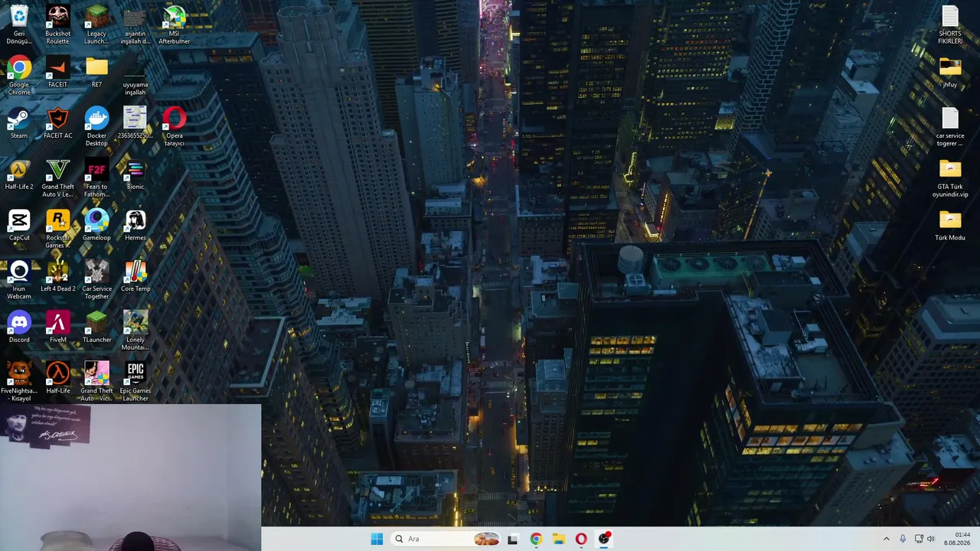Select the Bionic desktop shortcut
Image resolution: width=980 pixels, height=551 pixels.
coord(135,174)
